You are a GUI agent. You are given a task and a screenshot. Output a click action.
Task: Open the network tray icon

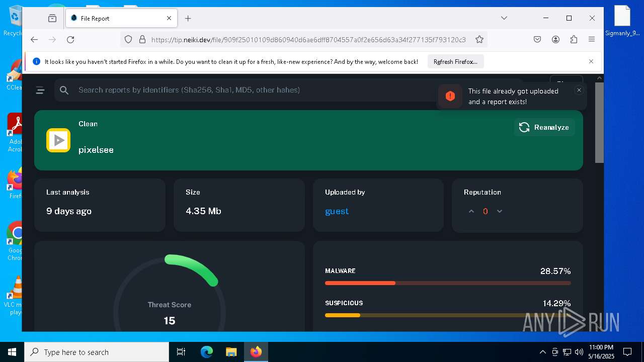tap(567, 352)
